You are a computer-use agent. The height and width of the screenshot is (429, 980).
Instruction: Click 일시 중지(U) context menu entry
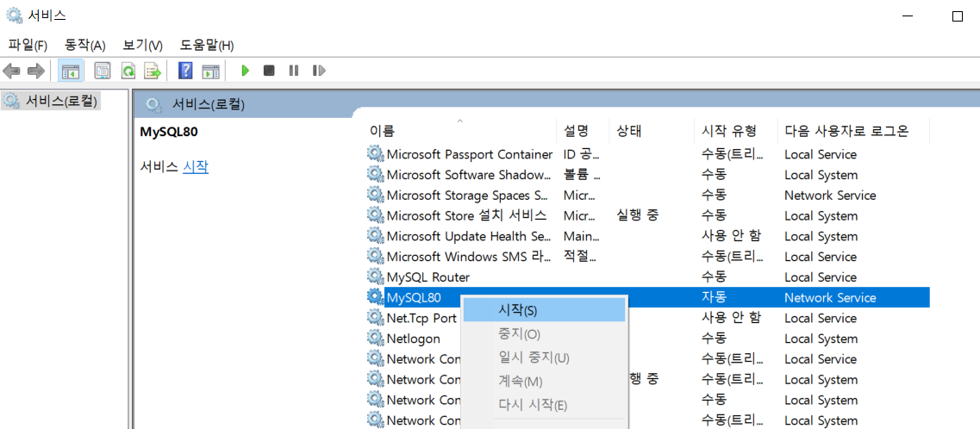click(544, 357)
